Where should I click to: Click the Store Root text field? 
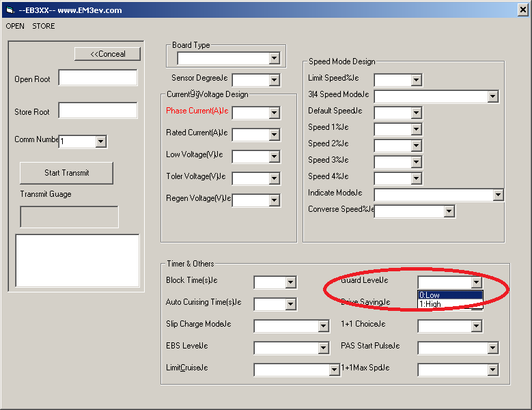pyautogui.click(x=98, y=111)
